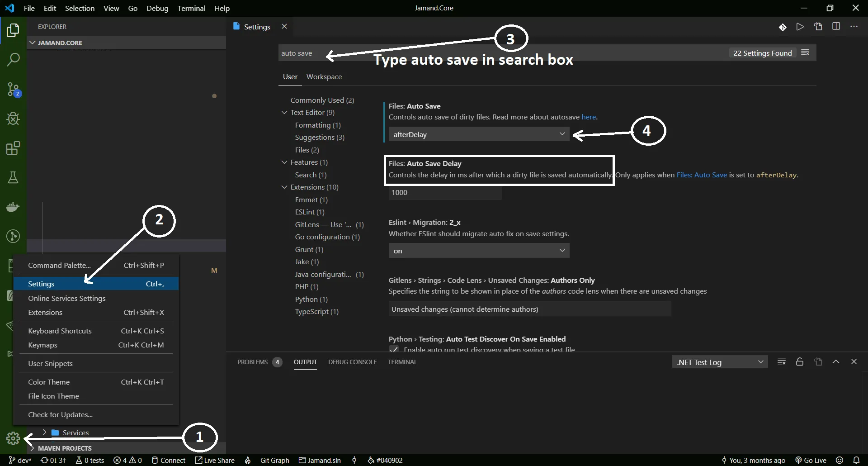The width and height of the screenshot is (868, 466).
Task: Follow the 'Files: Auto Save' link in the delay description
Action: [x=702, y=175]
